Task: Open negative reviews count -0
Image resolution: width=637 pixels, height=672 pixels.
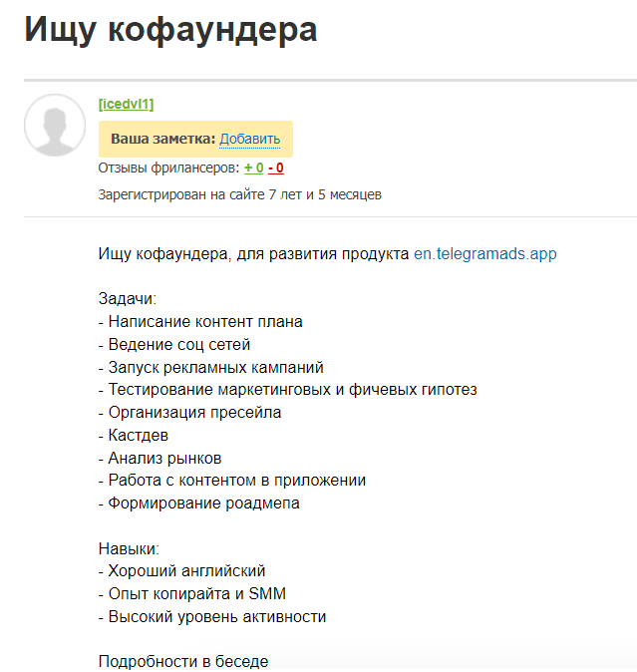Action: [276, 168]
